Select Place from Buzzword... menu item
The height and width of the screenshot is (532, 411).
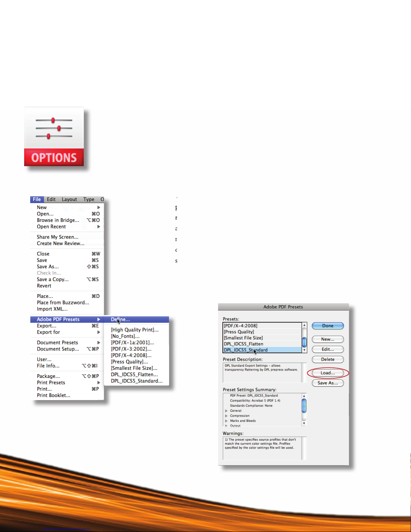[67, 302]
